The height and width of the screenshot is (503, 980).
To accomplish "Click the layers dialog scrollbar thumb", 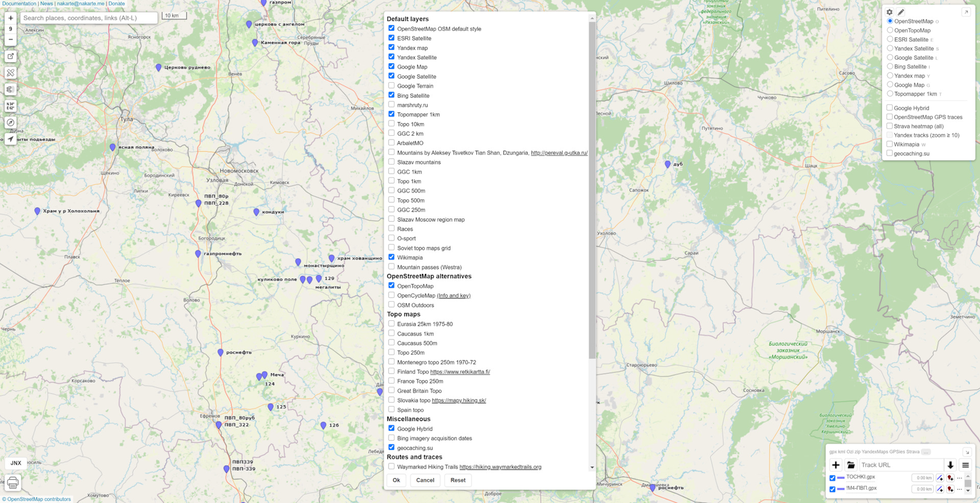I will point(592,190).
